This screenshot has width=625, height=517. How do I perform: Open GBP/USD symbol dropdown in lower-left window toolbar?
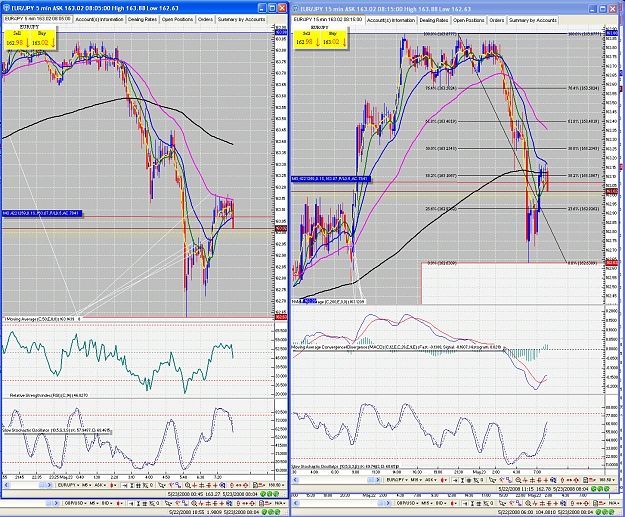tap(76, 503)
